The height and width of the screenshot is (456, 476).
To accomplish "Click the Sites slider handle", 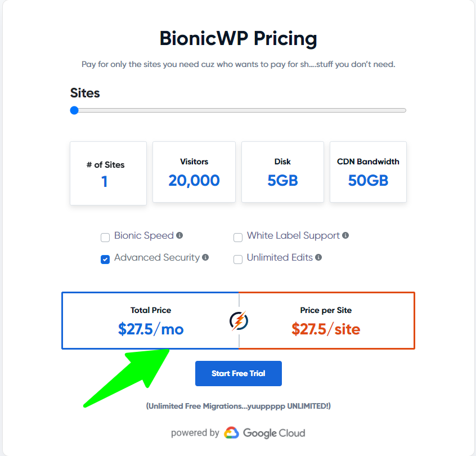I will pyautogui.click(x=74, y=110).
